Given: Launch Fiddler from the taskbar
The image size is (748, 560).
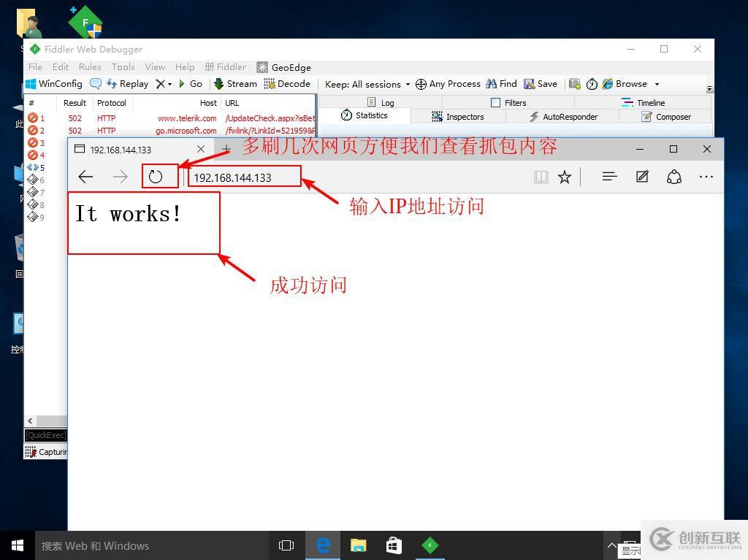Looking at the screenshot, I should tap(430, 545).
